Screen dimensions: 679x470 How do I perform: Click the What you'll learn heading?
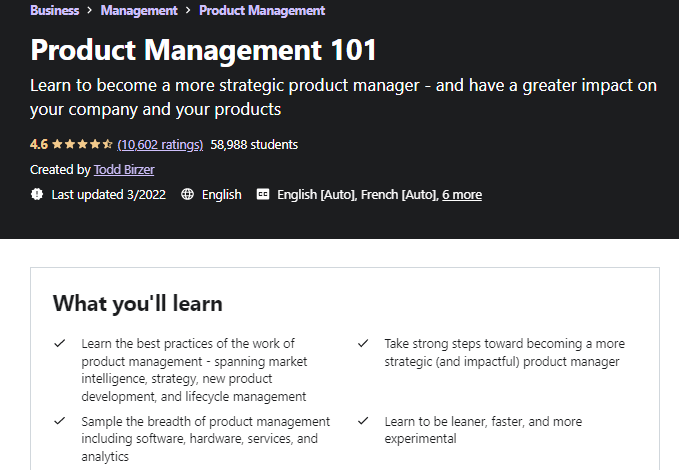(x=137, y=303)
